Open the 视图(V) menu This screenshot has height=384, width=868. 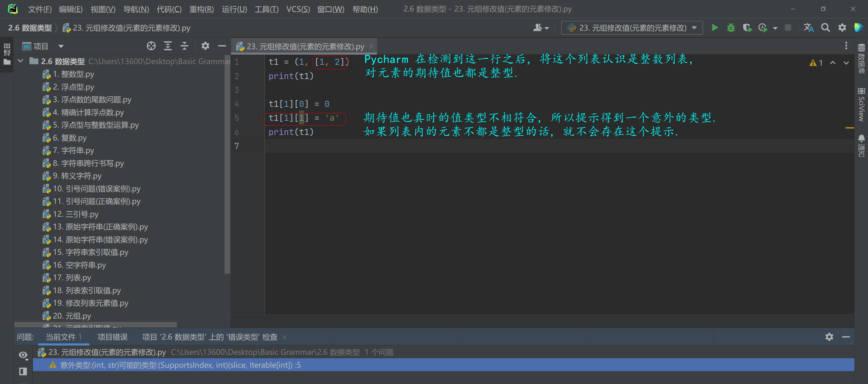[103, 9]
